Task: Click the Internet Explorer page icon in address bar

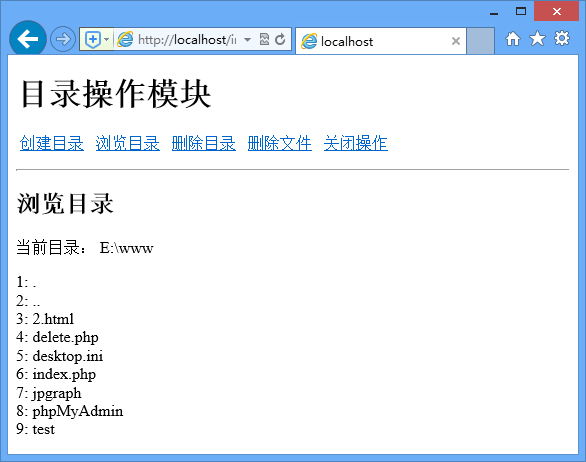Action: coord(125,39)
